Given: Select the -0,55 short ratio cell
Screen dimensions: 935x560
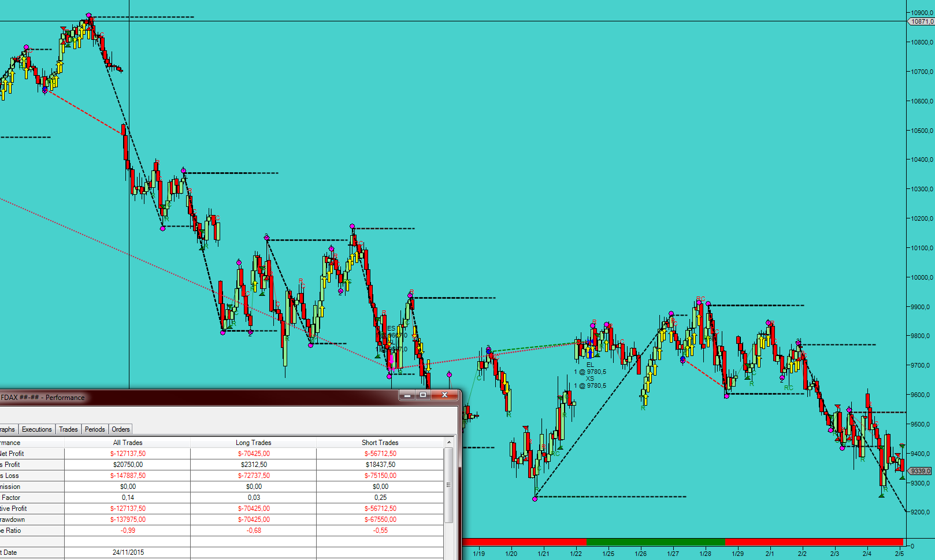Looking at the screenshot, I should 380,531.
